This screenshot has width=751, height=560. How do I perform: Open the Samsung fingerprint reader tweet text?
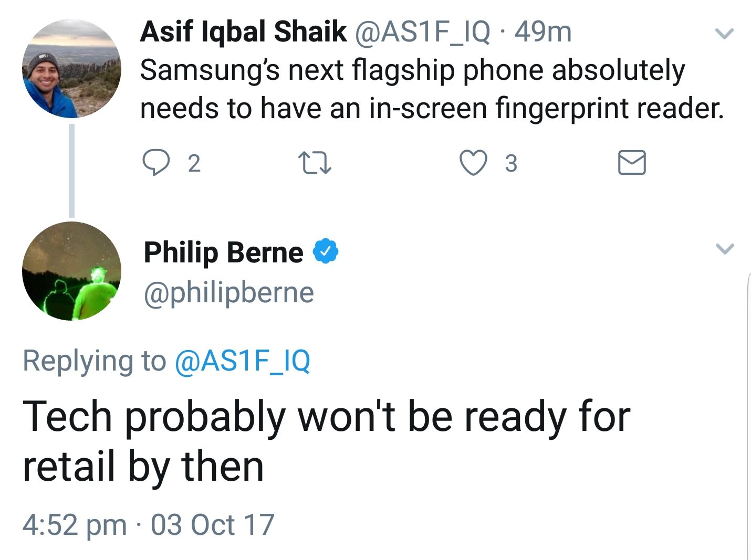click(x=431, y=89)
